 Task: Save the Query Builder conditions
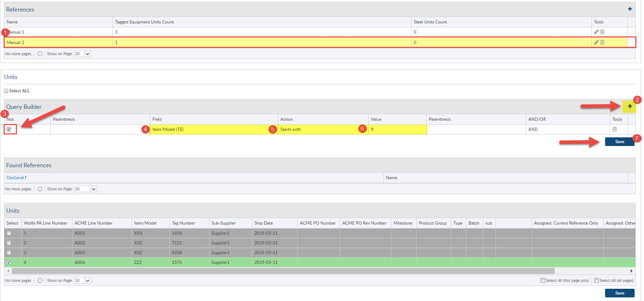point(619,142)
